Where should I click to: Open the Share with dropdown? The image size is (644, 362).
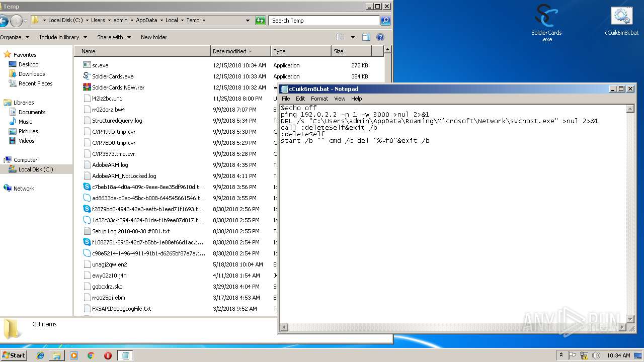coord(114,37)
